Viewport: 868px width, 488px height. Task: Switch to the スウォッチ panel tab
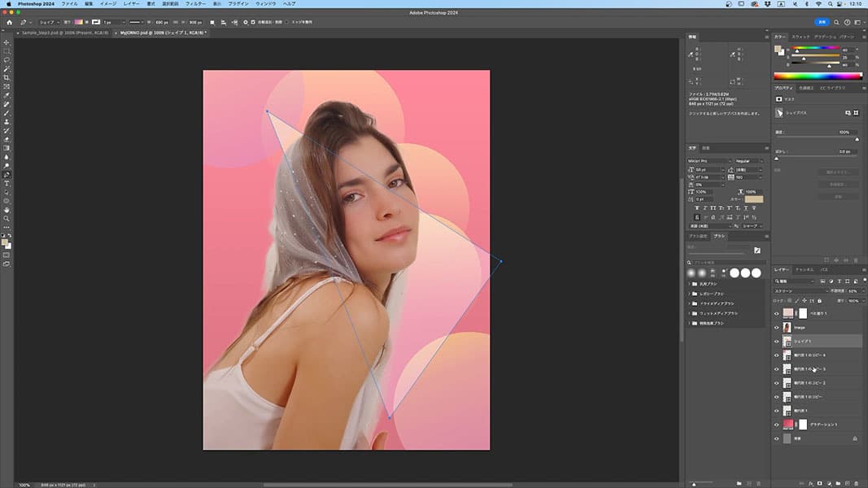[800, 37]
